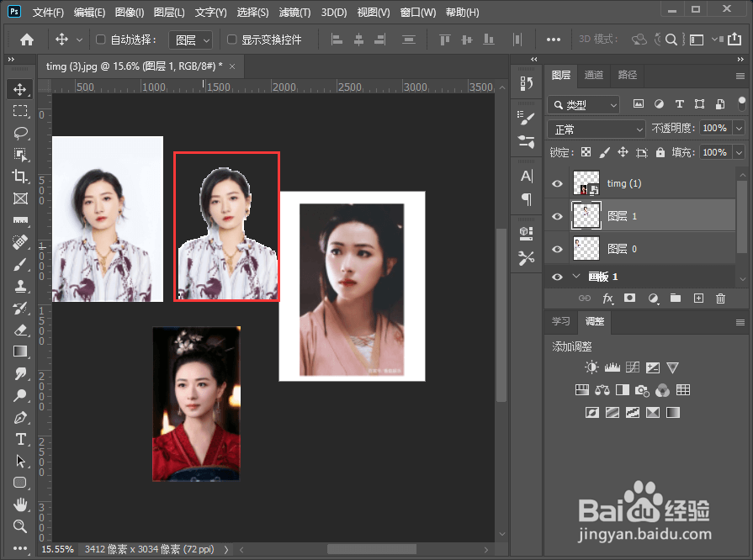Select the Zoom tool
Viewport: 753px width, 560px height.
[x=20, y=526]
